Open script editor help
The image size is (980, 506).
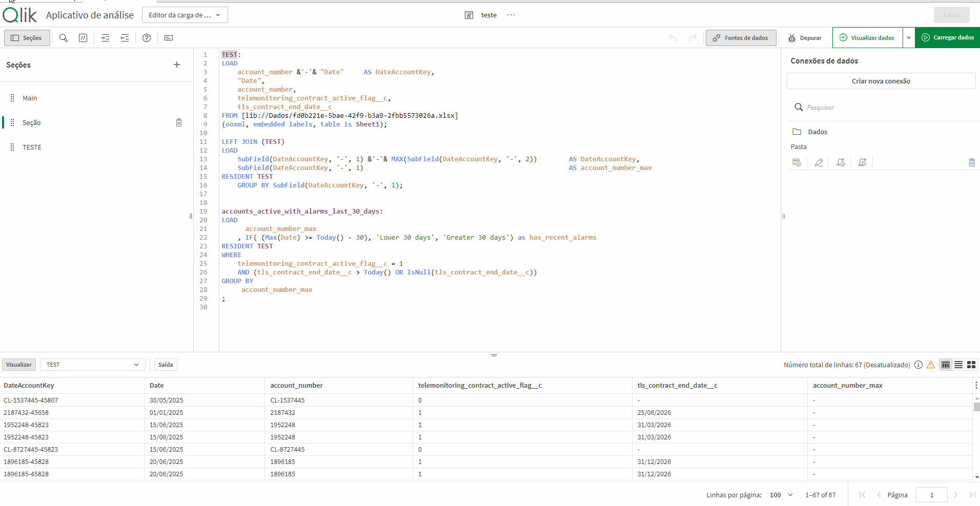click(147, 38)
